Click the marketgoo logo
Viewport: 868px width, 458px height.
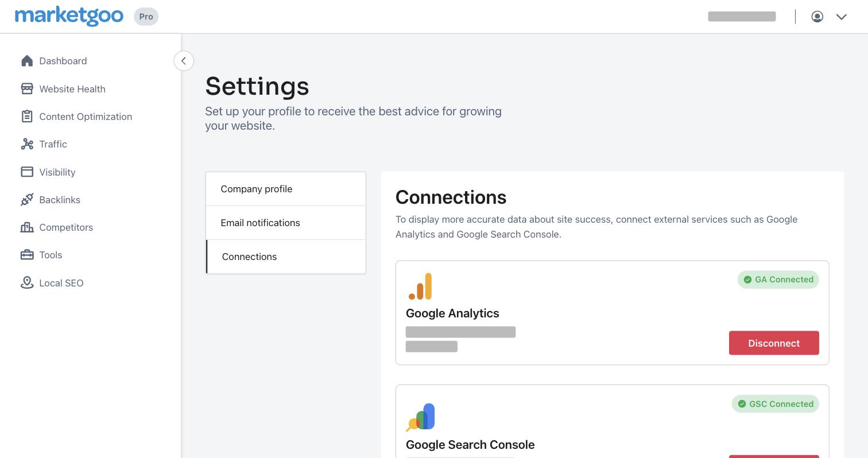pyautogui.click(x=69, y=16)
